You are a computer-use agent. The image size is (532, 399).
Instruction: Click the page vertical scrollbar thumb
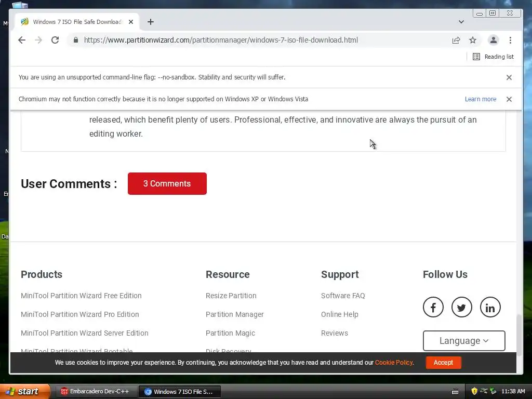[x=519, y=335]
